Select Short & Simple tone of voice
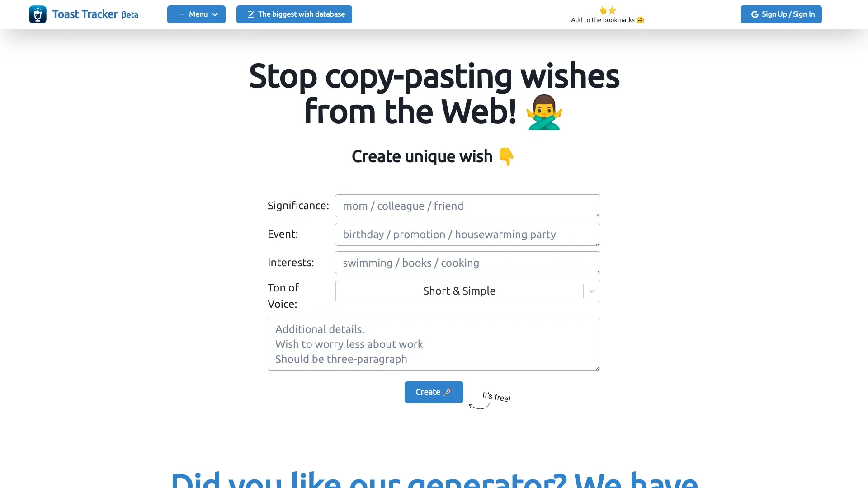This screenshot has height=488, width=868. tap(467, 291)
